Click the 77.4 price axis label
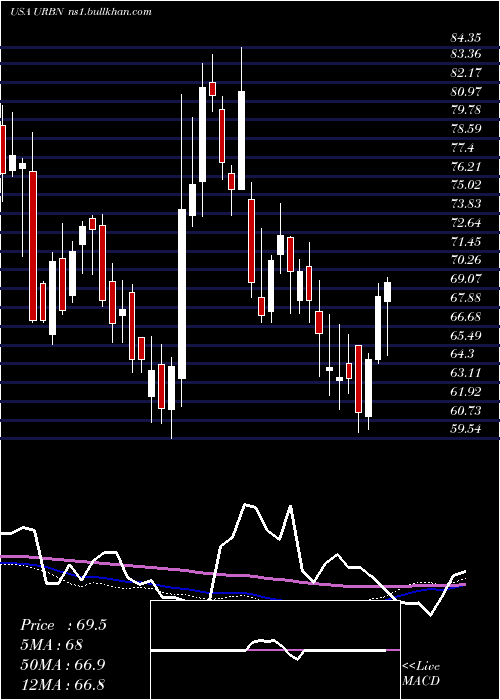 462,147
